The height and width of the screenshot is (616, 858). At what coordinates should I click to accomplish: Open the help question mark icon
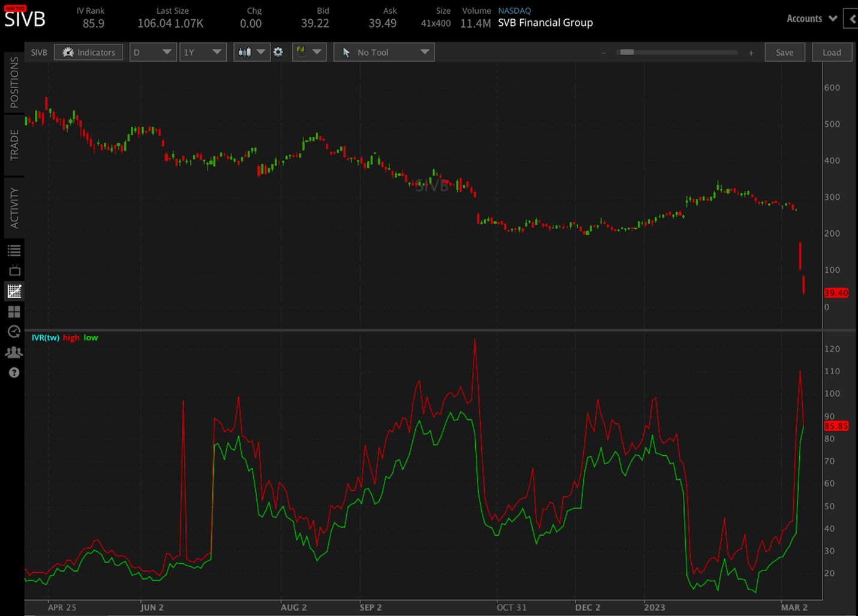tap(14, 372)
